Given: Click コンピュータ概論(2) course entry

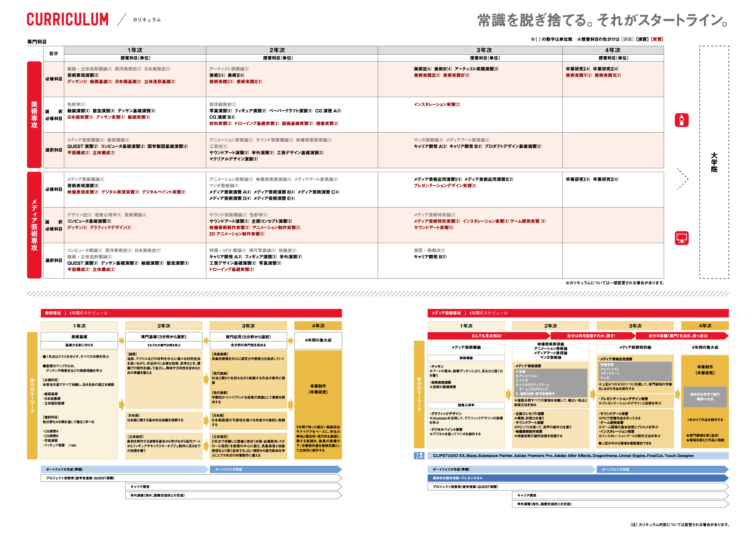Looking at the screenshot, I should point(85,251).
